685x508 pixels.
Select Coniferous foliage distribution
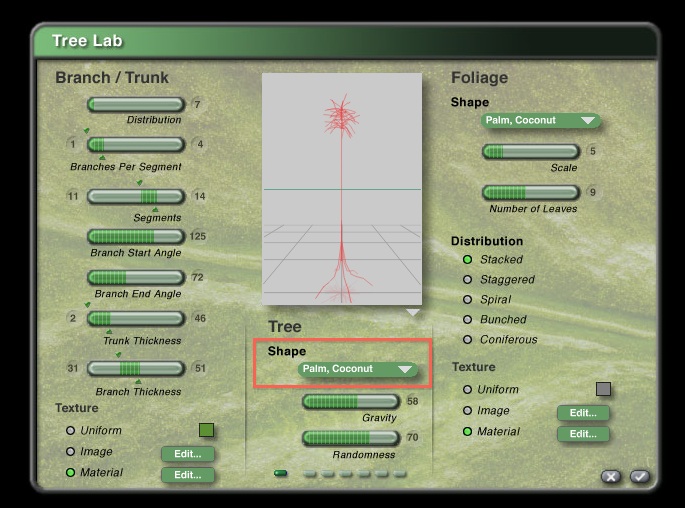(x=467, y=339)
